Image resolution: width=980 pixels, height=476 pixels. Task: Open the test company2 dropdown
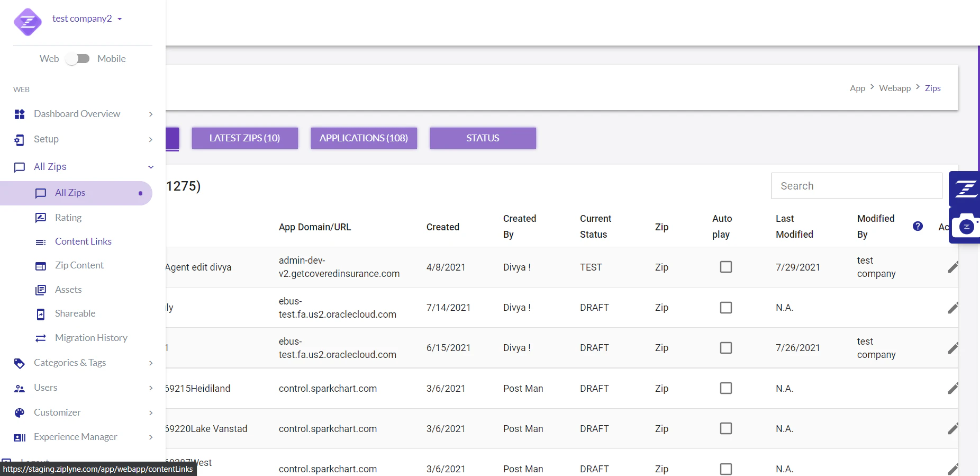point(87,19)
